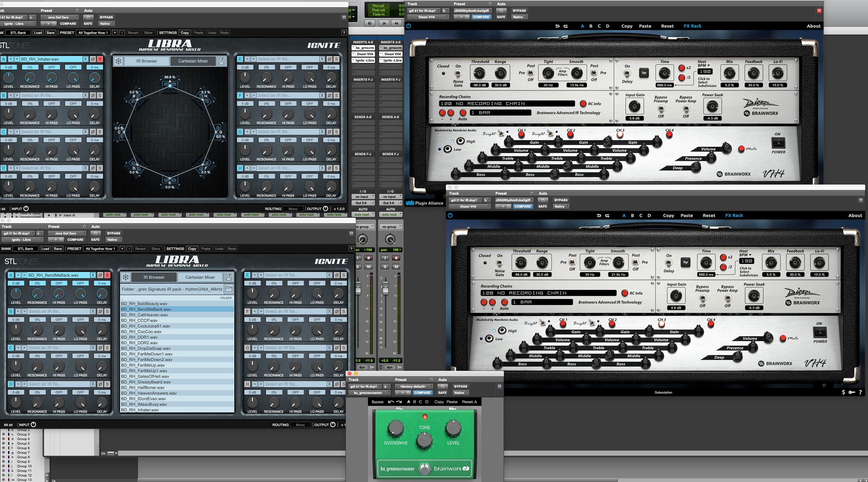Click the undo arrow in the bx_greenscreamer toolbar

pos(391,402)
